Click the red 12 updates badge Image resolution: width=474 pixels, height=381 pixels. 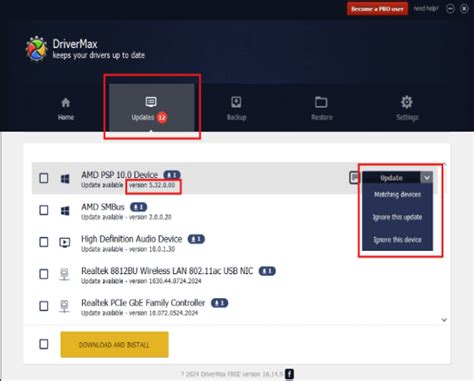[162, 117]
